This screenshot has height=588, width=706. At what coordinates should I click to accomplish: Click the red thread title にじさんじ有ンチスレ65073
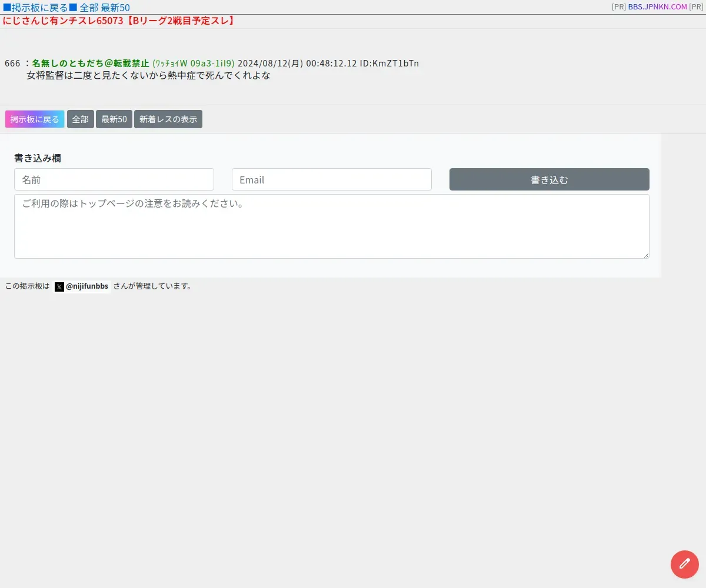(x=119, y=21)
